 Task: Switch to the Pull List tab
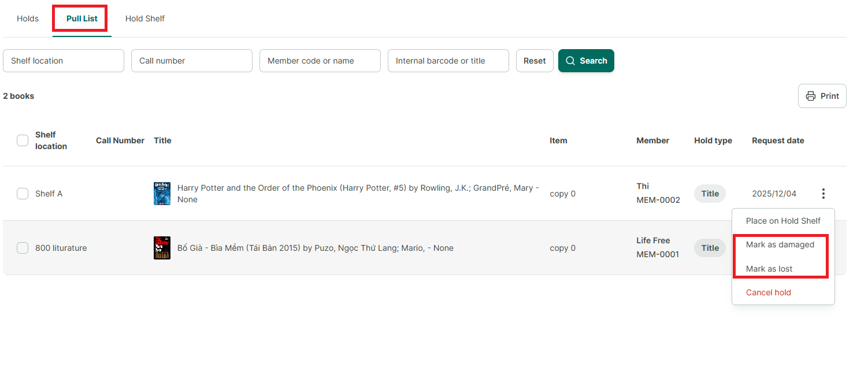tap(82, 18)
